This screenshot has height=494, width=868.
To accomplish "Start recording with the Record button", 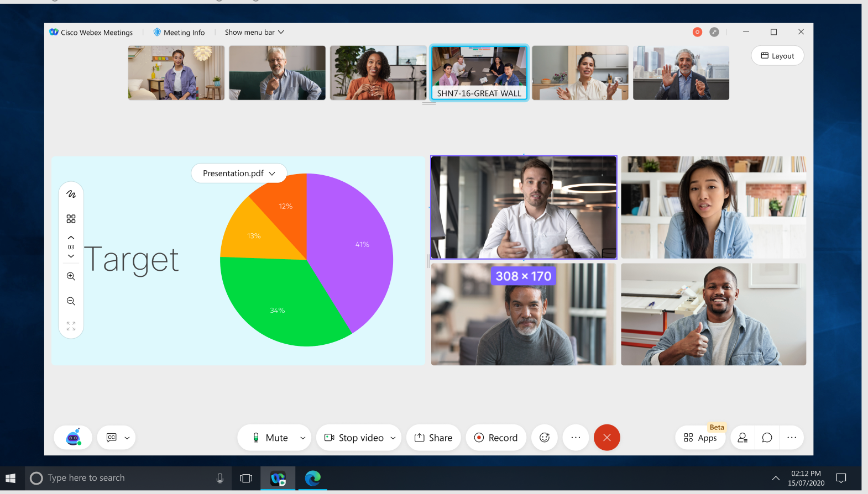I will coord(496,438).
